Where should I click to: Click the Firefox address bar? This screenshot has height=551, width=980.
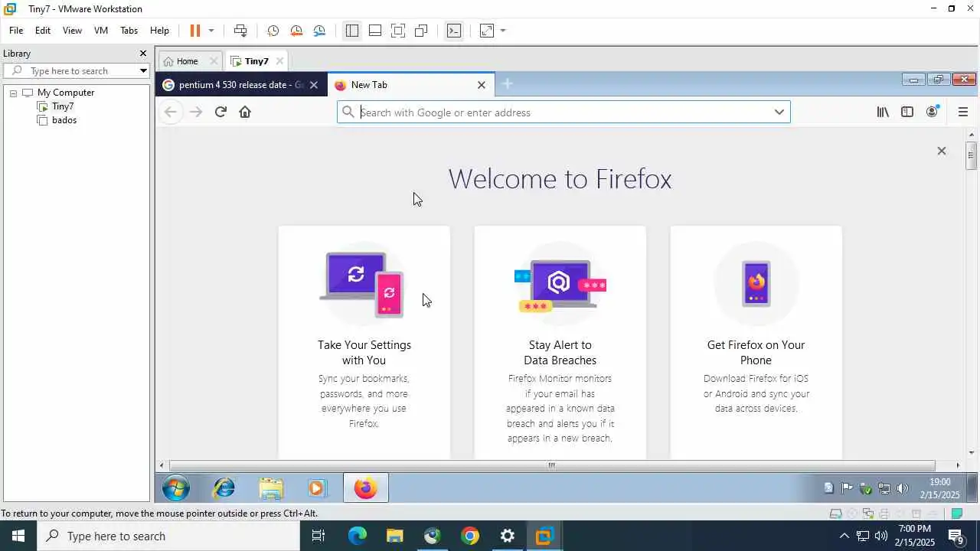pyautogui.click(x=563, y=112)
